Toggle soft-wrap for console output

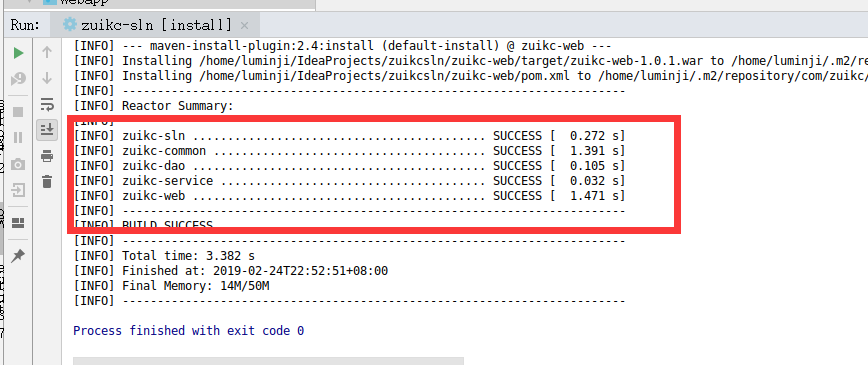(47, 104)
